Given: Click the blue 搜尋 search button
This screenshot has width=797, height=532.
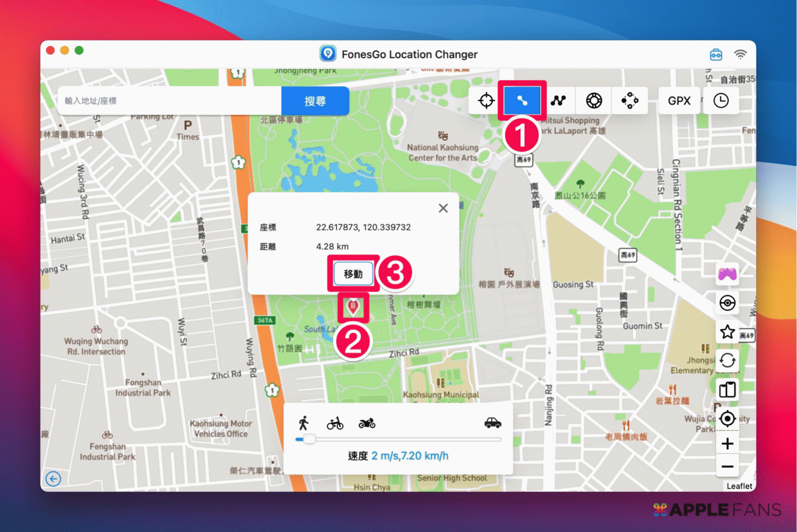Looking at the screenshot, I should [315, 101].
